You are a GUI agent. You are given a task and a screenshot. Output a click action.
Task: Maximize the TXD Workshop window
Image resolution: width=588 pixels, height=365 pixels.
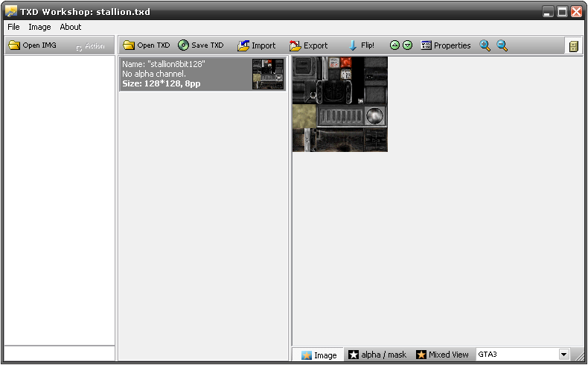[562, 12]
